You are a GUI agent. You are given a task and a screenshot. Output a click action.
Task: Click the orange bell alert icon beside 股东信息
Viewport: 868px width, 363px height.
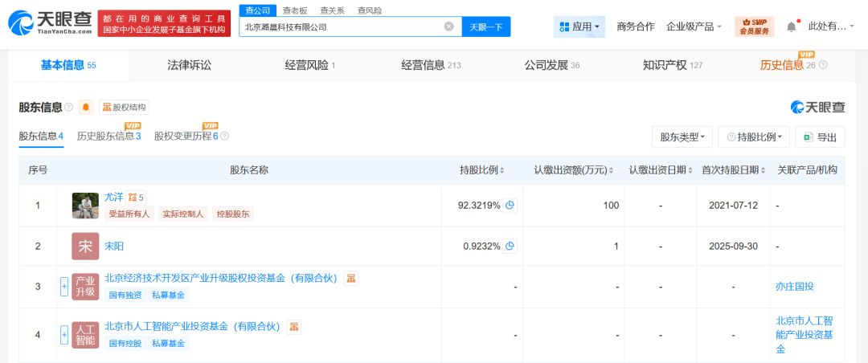tap(86, 107)
